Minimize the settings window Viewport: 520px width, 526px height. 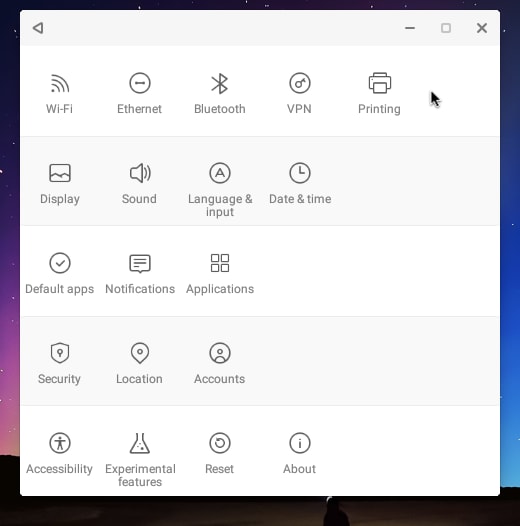[410, 28]
